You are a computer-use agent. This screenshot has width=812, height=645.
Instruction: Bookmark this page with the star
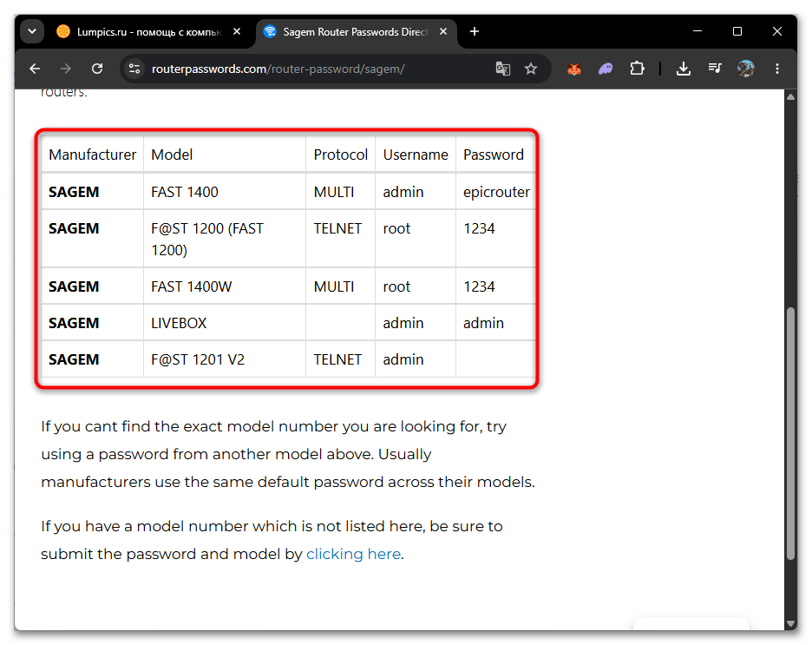coord(531,69)
